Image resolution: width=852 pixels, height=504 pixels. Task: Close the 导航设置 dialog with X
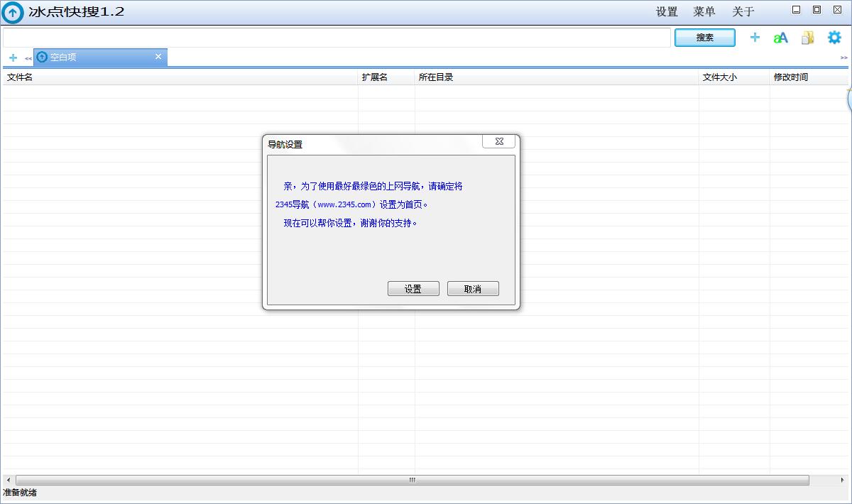pos(498,141)
